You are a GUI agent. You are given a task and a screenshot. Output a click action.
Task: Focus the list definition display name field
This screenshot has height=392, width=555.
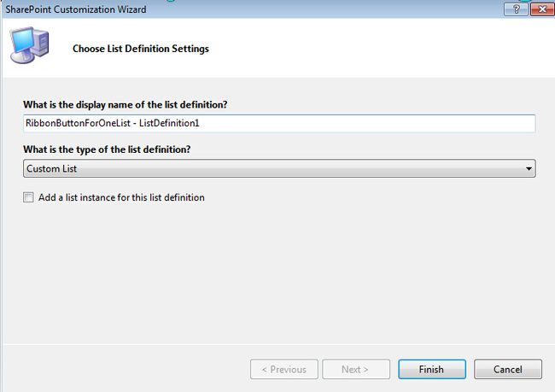tap(279, 123)
